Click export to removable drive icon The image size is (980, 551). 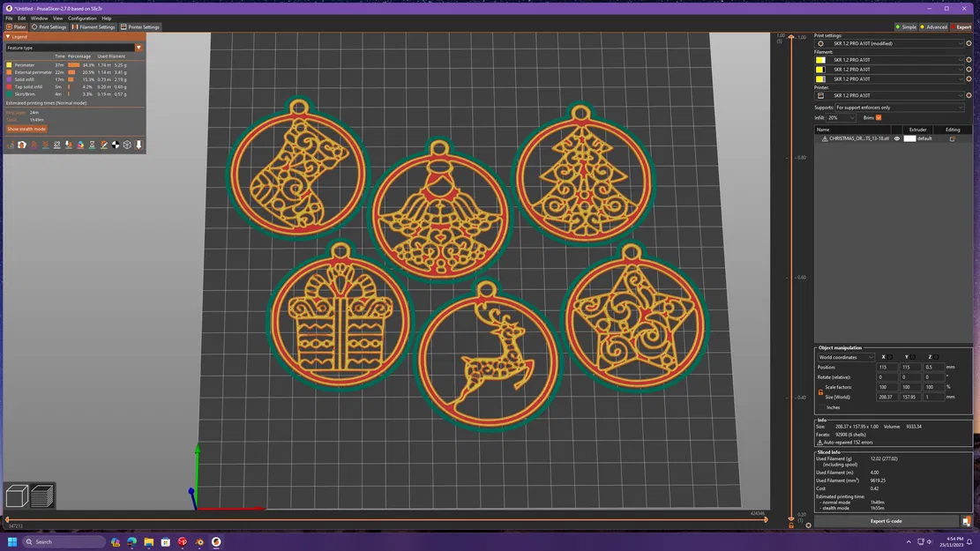[x=966, y=521]
